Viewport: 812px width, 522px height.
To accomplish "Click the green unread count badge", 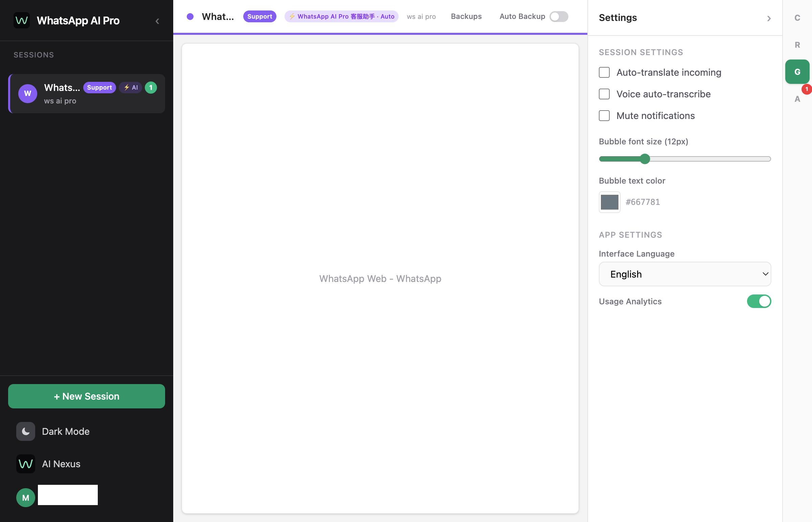I will pos(151,88).
